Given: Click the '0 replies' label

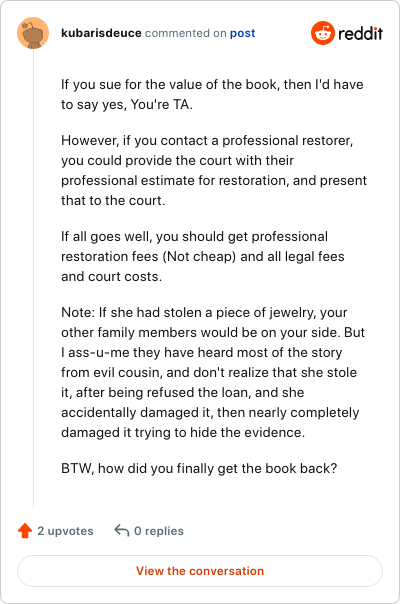Looking at the screenshot, I should [159, 531].
